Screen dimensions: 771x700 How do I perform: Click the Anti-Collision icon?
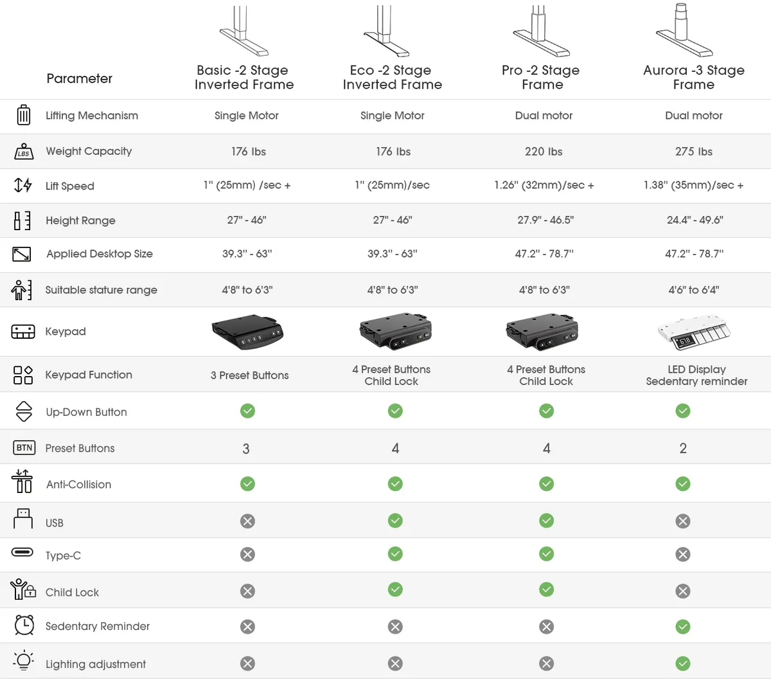(22, 481)
